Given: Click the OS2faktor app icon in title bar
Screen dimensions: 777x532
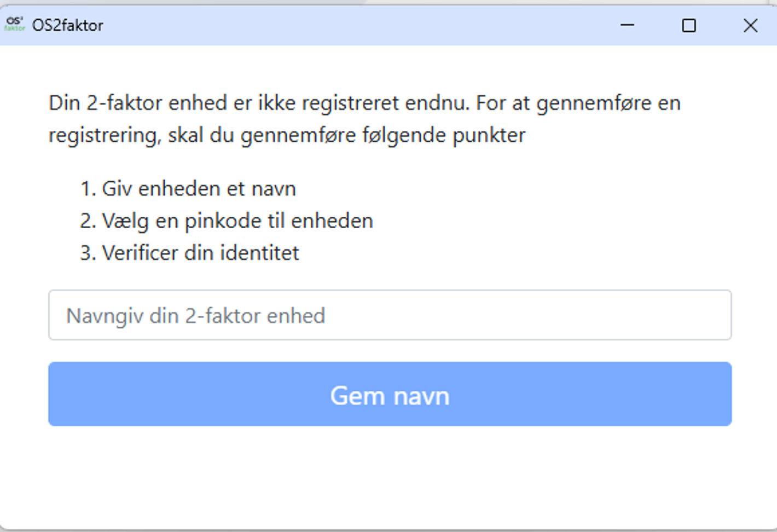Looking at the screenshot, I should [x=15, y=25].
